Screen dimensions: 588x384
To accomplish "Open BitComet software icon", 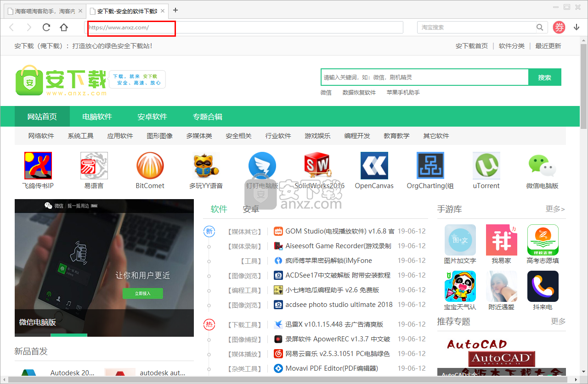I will click(150, 166).
